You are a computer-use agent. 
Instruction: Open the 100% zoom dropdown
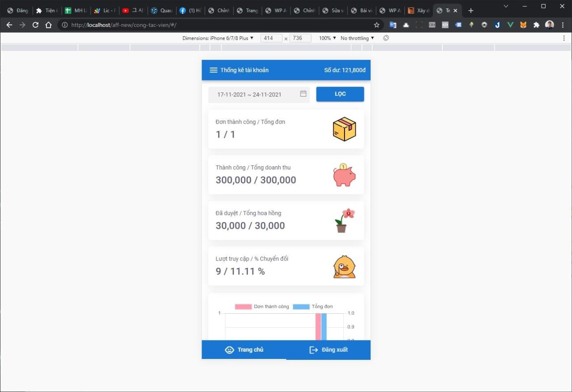pos(326,38)
